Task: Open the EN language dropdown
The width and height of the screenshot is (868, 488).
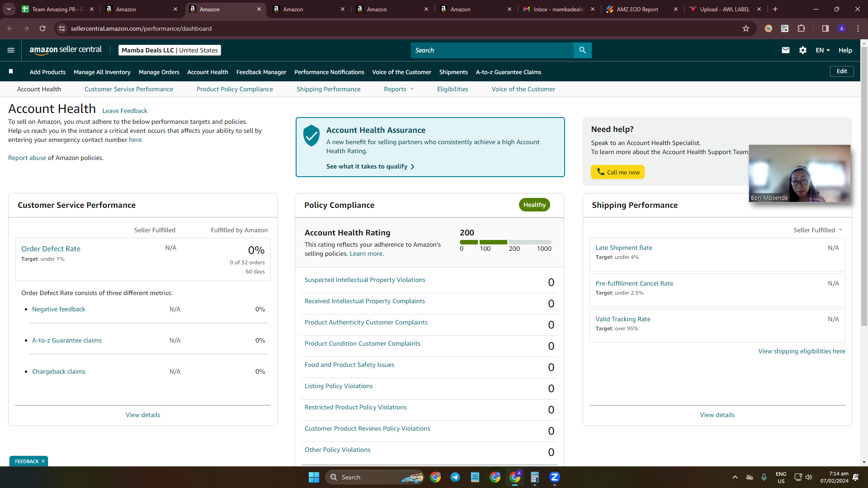Action: click(823, 50)
